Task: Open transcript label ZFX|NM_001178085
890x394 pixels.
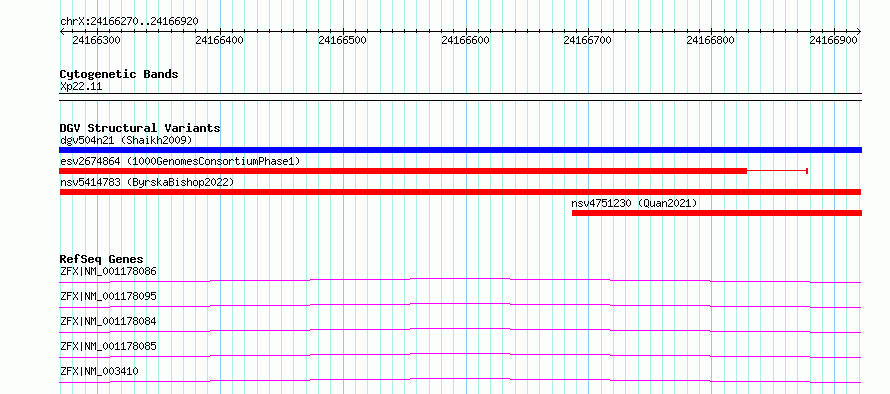Action: (x=108, y=346)
